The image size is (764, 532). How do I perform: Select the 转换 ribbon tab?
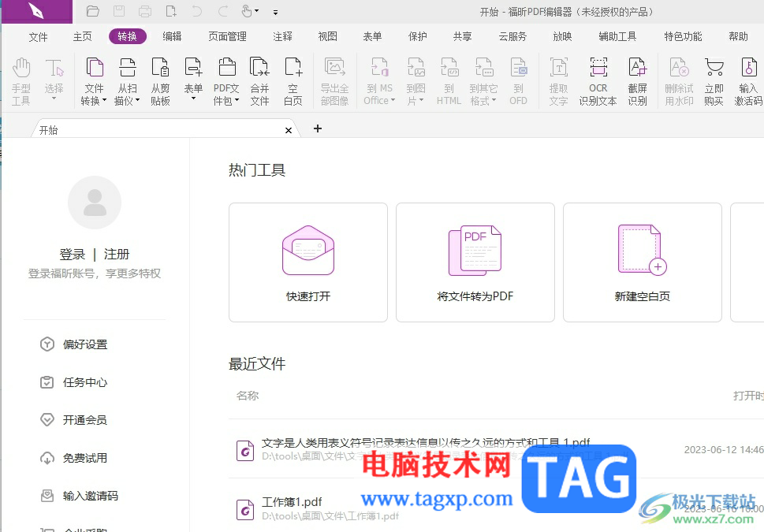point(128,36)
